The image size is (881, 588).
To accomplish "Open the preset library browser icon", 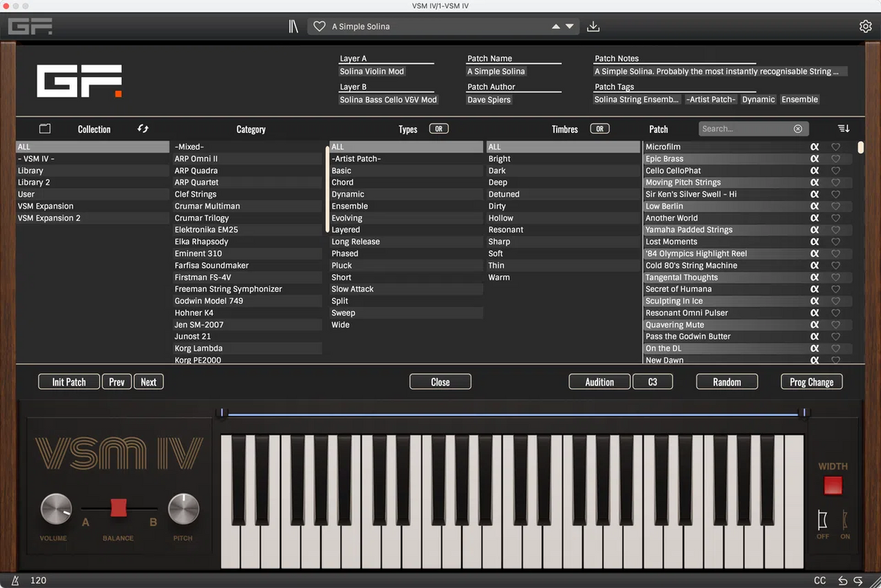I will 292,26.
